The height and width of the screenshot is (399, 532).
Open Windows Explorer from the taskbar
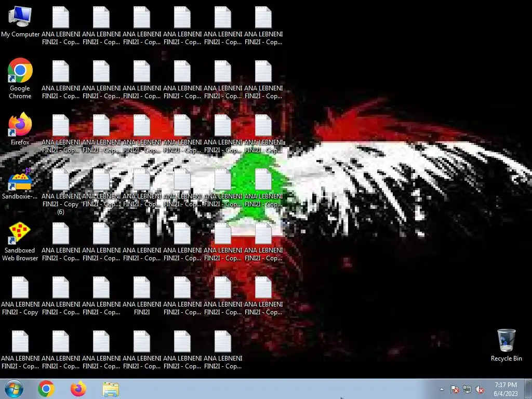pos(111,389)
